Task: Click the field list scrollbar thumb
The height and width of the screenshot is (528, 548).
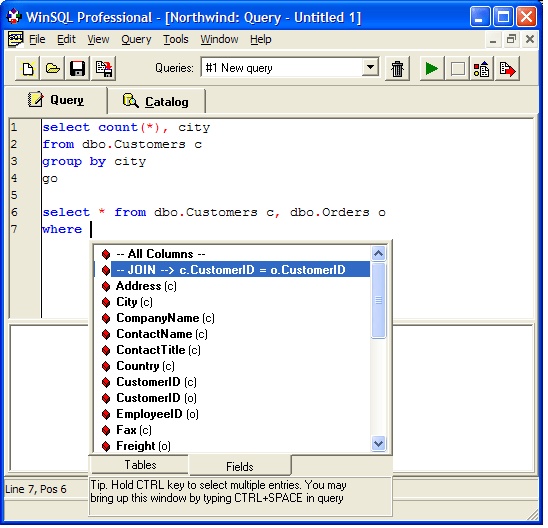Action: pyautogui.click(x=378, y=301)
